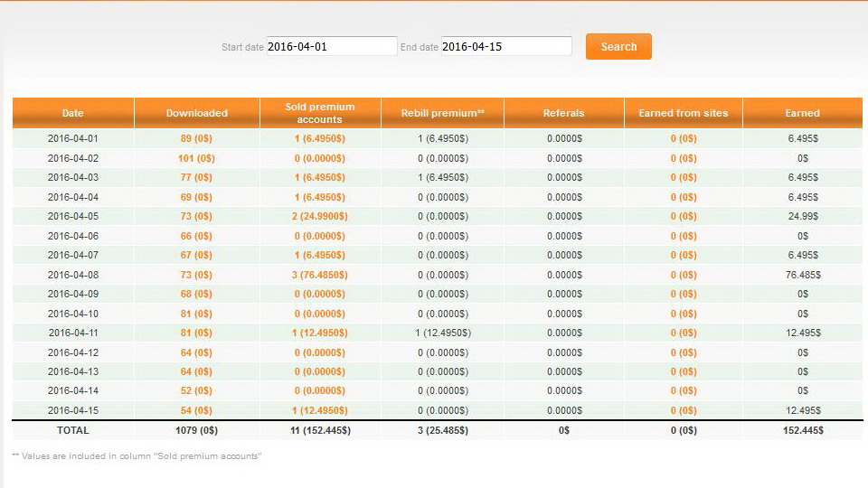Viewport: 868px width, 488px height.
Task: Click the Earned column header
Action: 802,113
